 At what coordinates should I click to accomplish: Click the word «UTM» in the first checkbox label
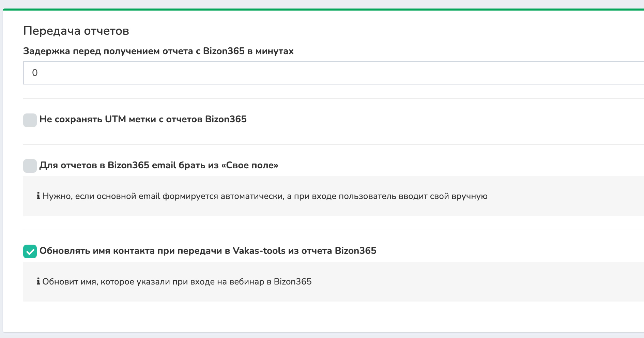(x=116, y=119)
